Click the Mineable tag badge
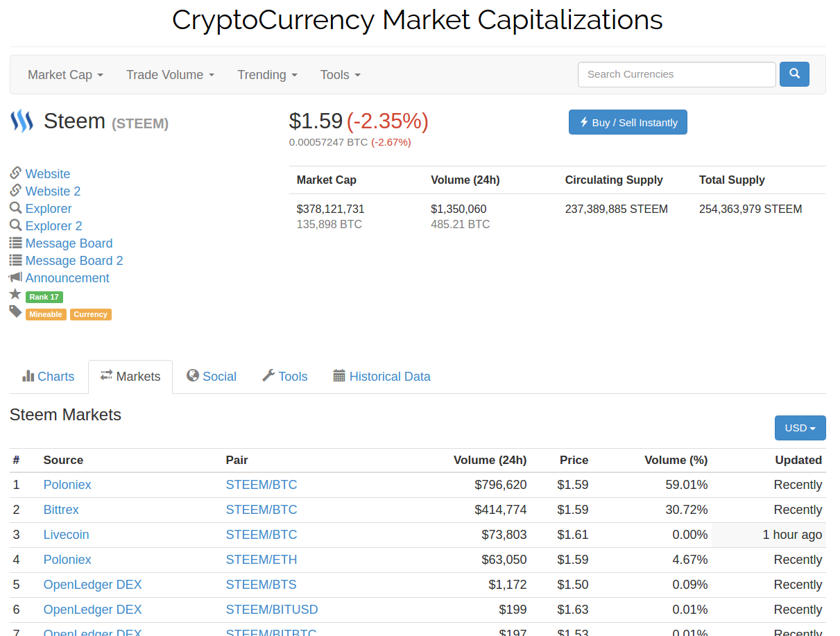840x636 pixels. 46,314
